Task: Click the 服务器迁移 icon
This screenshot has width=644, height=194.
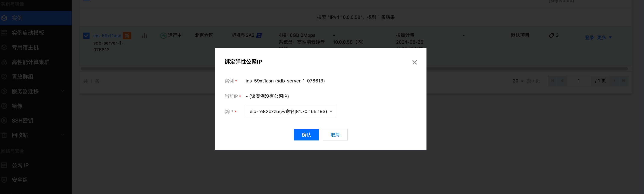Action: [x=4, y=91]
